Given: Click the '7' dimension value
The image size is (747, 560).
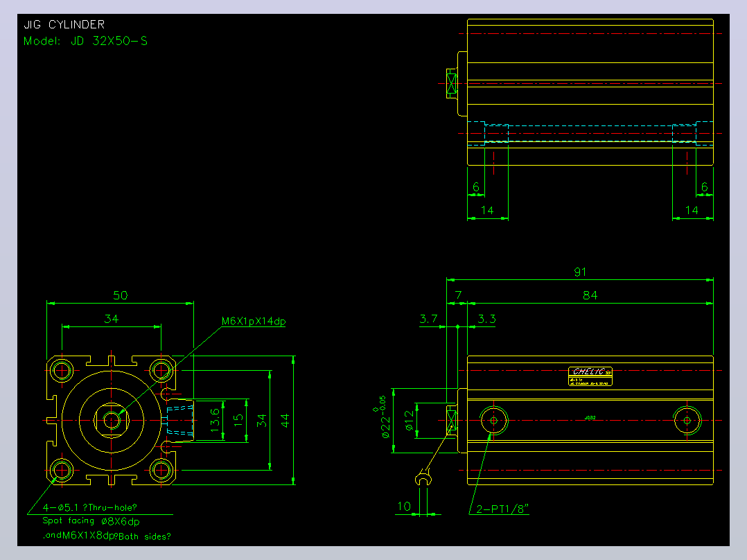Looking at the screenshot, I should tap(458, 295).
